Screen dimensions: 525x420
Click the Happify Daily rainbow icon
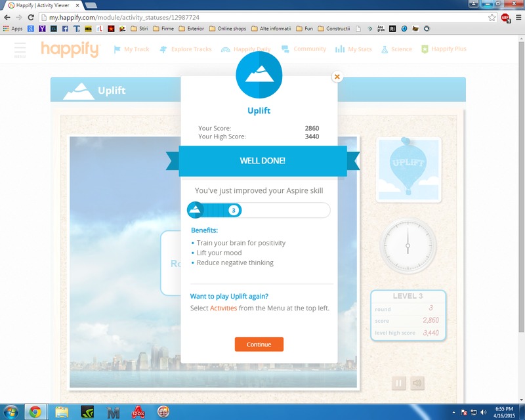(226, 50)
